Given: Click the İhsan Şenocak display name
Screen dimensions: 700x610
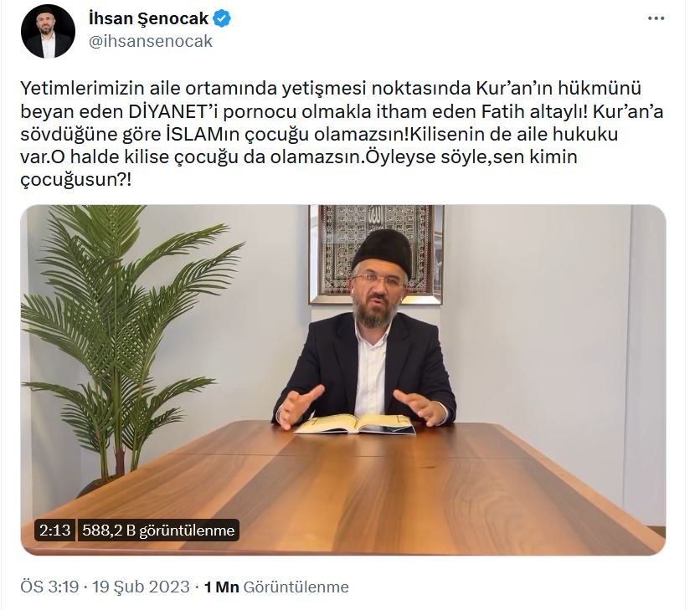Looking at the screenshot, I should pyautogui.click(x=149, y=18).
